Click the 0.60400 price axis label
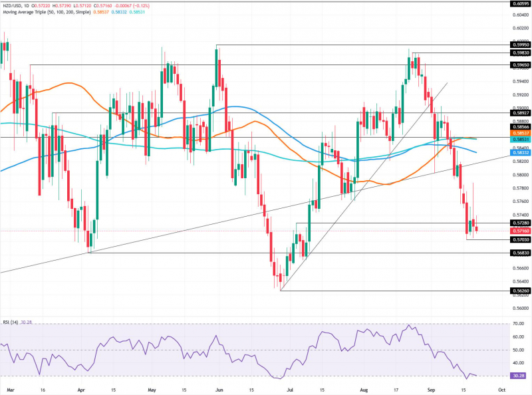The width and height of the screenshot is (532, 395). 521,15
